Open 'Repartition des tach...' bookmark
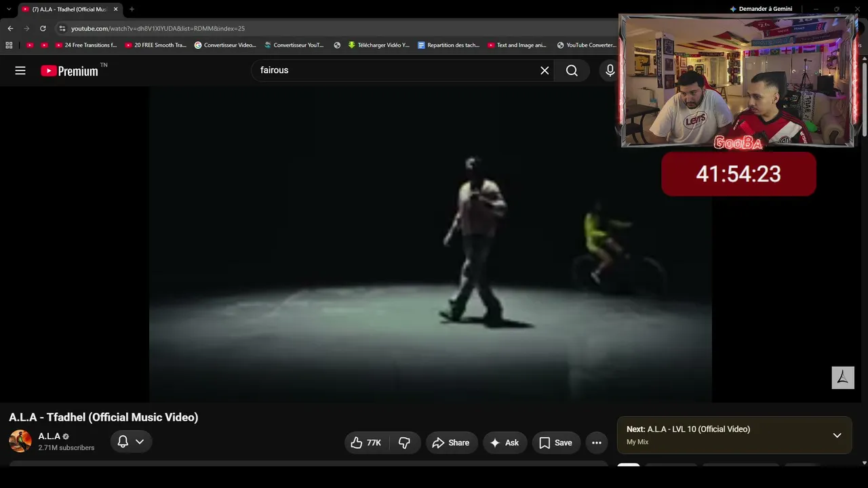This screenshot has height=488, width=868. coord(449,45)
